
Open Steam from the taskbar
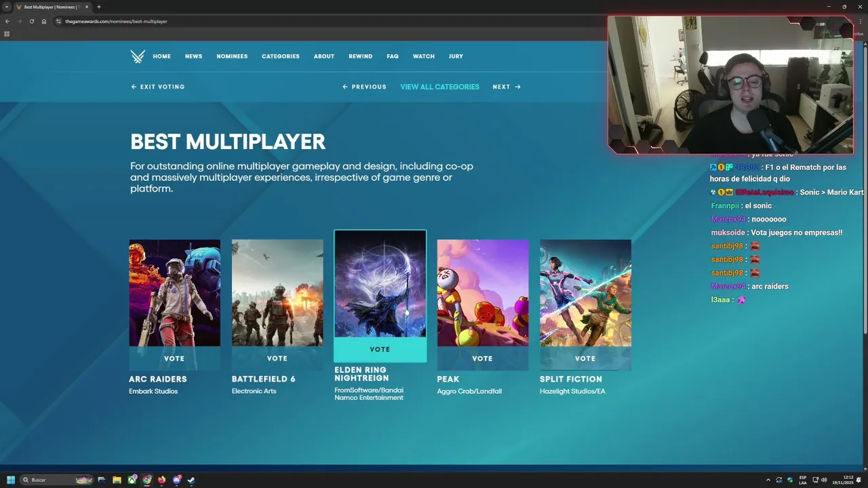pos(191,480)
